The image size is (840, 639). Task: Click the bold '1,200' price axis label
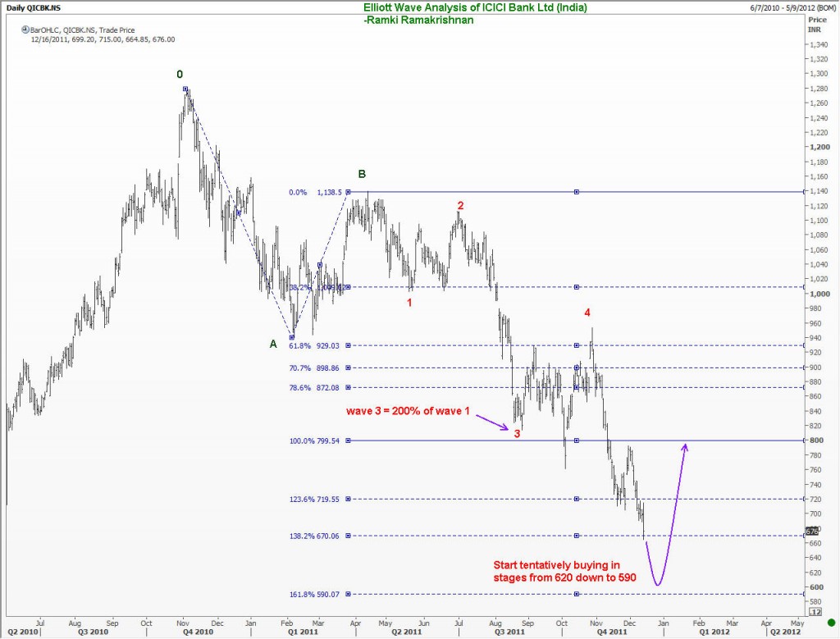(819, 147)
